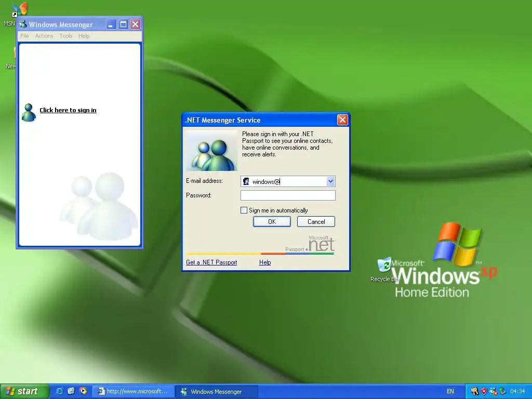Maximize the Windows Messenger window

124,24
